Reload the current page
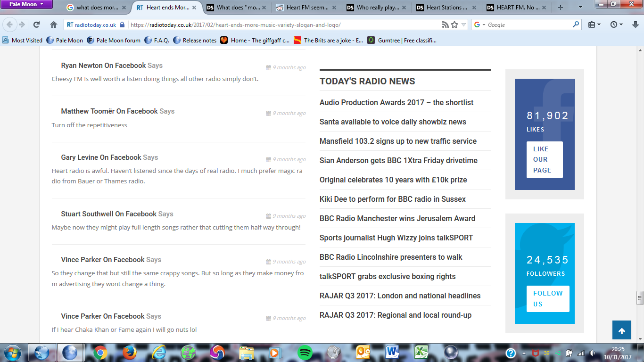Screen dimensions: 644x362 pos(36,25)
